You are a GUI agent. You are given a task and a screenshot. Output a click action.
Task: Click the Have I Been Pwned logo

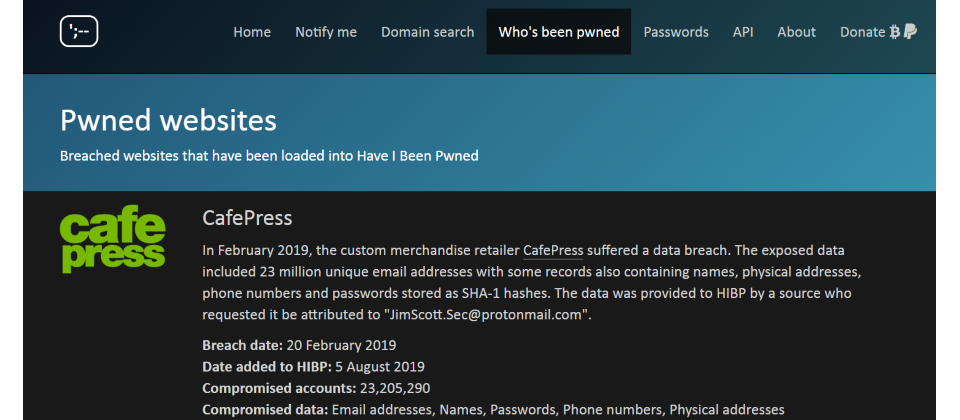pos(79,31)
